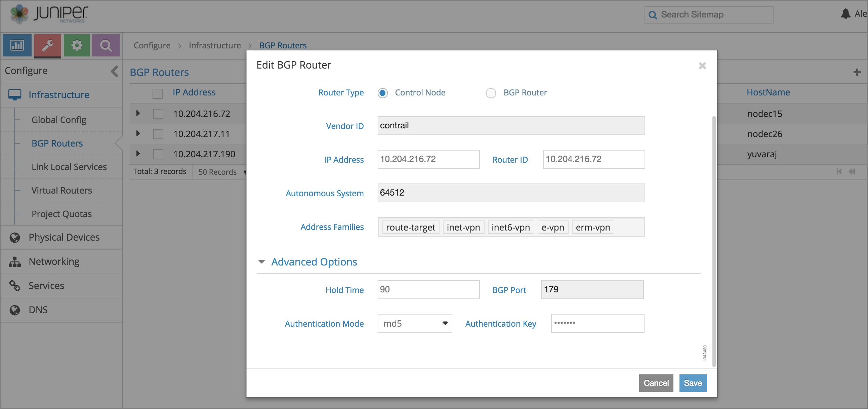Image resolution: width=868 pixels, height=409 pixels.
Task: Open the Monitor dashboard icon
Action: tap(17, 45)
